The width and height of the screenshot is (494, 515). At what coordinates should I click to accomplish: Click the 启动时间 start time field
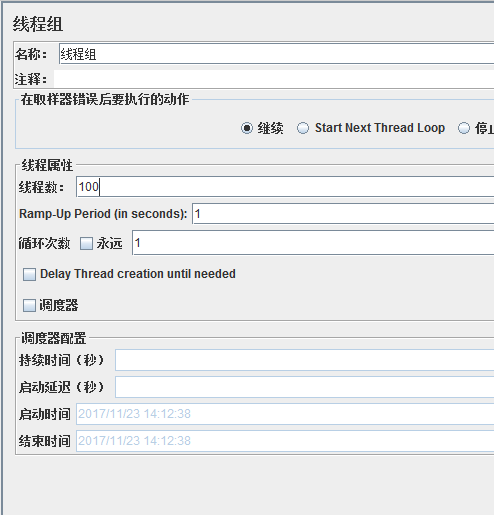coord(285,414)
